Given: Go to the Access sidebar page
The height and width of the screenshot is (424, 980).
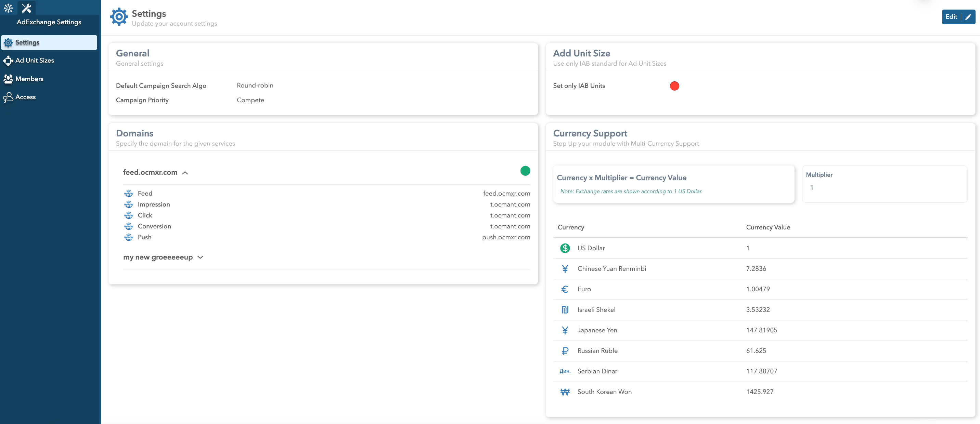Looking at the screenshot, I should click(x=25, y=97).
